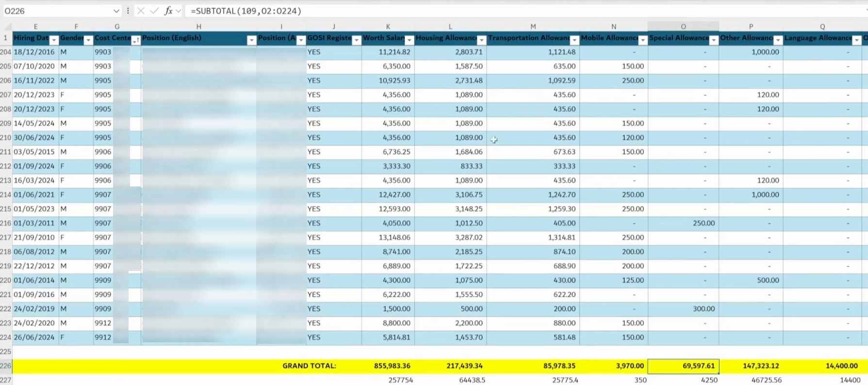Open the Other Allowance filter dropdown
The width and height of the screenshot is (868, 385).
click(x=778, y=40)
